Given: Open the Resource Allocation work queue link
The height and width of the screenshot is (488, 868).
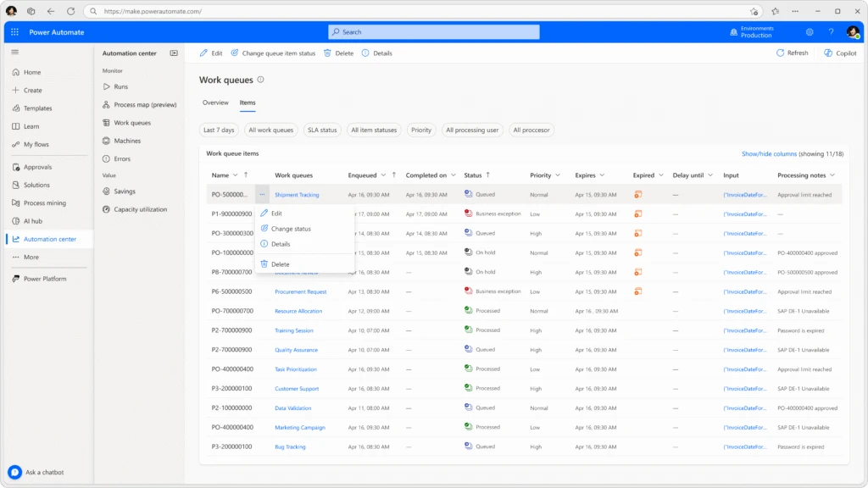Looking at the screenshot, I should [x=298, y=311].
